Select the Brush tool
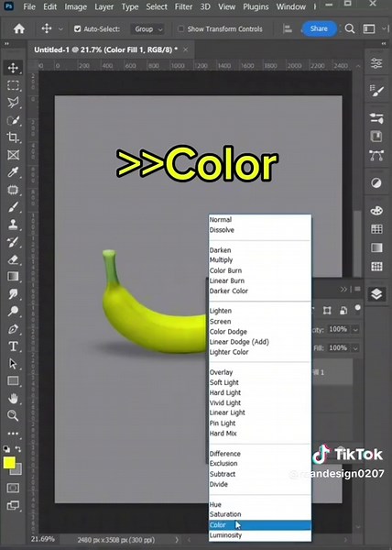This screenshot has height=550, width=392. coord(13,207)
